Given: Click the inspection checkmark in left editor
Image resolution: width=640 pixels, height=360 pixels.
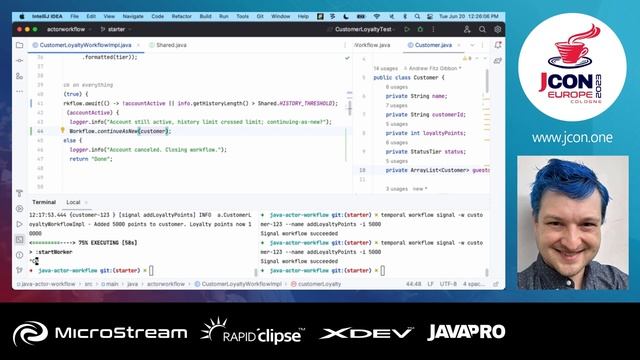Looking at the screenshot, I should (x=347, y=58).
